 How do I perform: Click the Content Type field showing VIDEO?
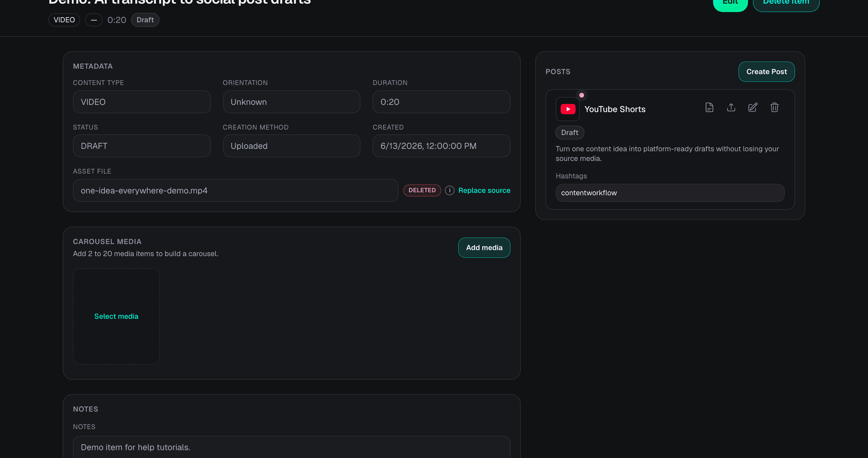click(142, 102)
